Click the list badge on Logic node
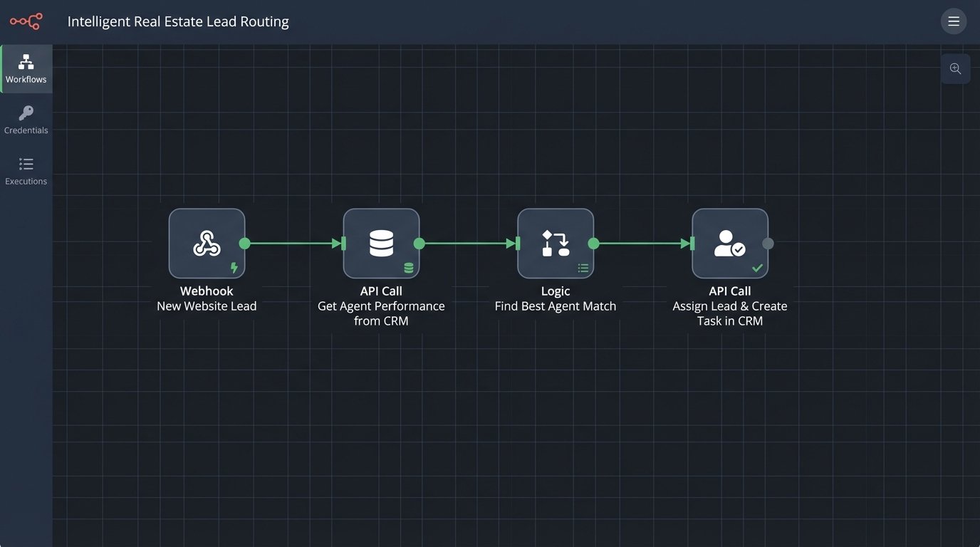 click(x=583, y=269)
